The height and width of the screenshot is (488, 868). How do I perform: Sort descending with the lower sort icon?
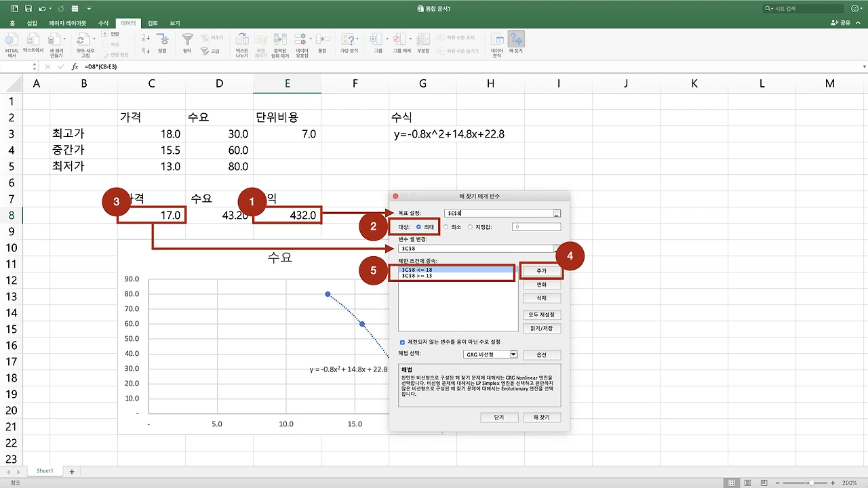146,50
